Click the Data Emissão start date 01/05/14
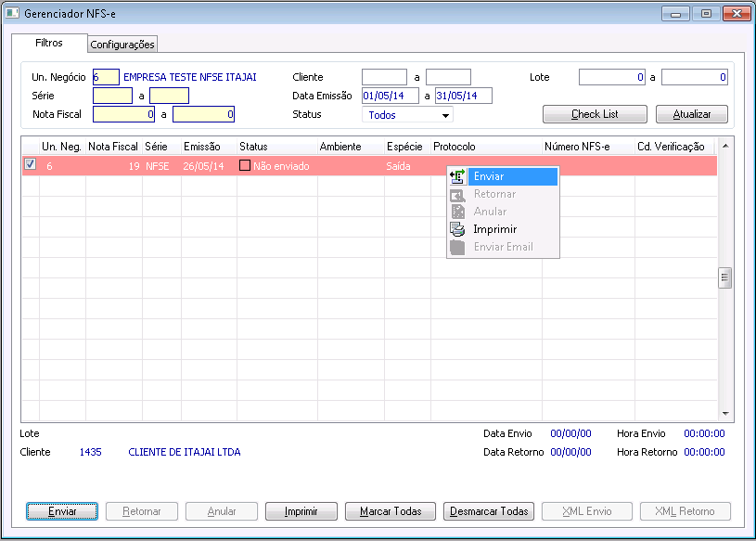The width and height of the screenshot is (756, 541). pyautogui.click(x=391, y=96)
